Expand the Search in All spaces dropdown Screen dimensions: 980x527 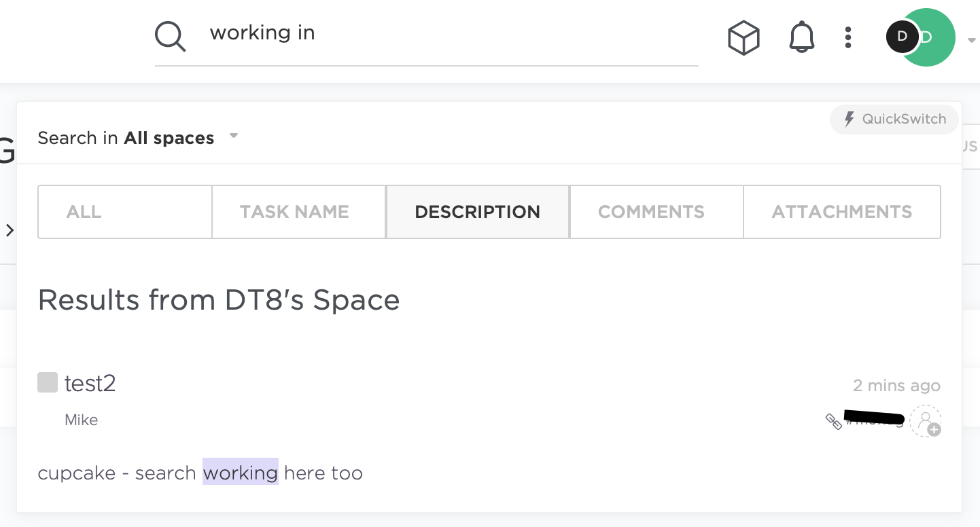tap(233, 136)
